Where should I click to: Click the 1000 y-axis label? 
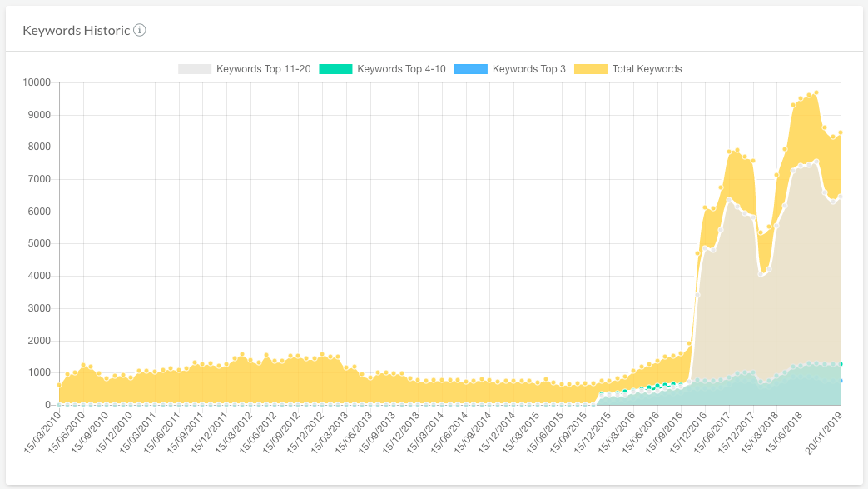[39, 372]
